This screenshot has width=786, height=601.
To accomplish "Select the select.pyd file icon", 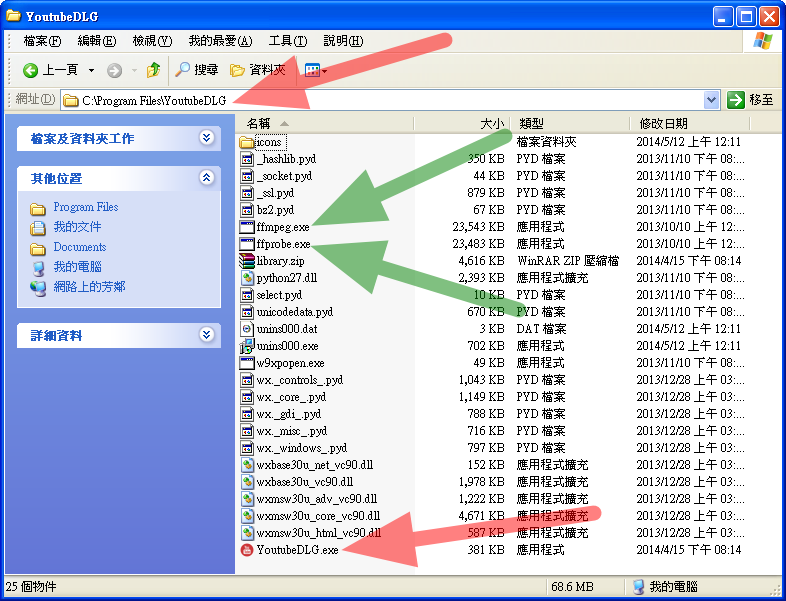I will pyautogui.click(x=247, y=295).
